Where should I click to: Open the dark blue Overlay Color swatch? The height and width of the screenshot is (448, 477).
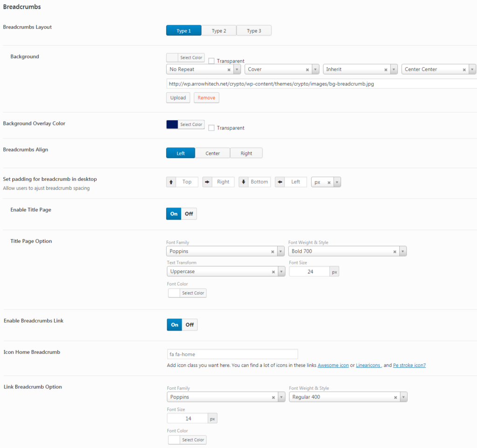pyautogui.click(x=172, y=124)
